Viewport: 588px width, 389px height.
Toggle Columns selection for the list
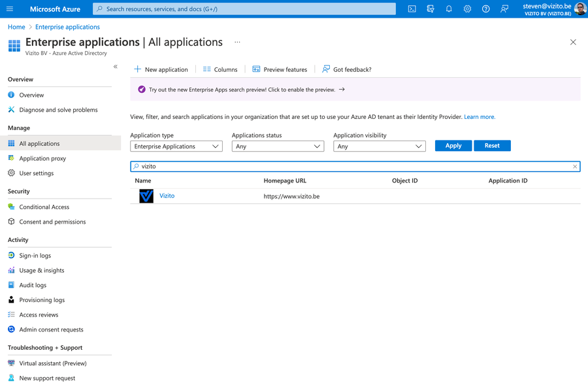[219, 69]
